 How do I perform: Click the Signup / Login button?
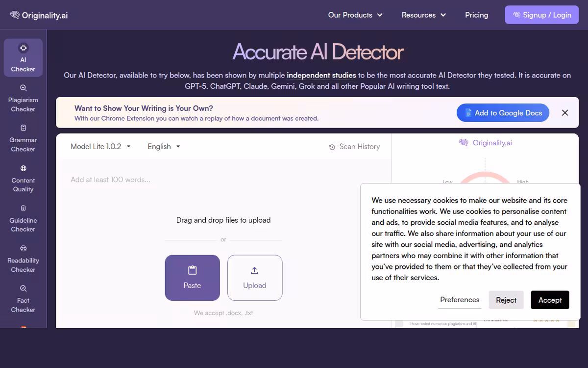point(542,15)
